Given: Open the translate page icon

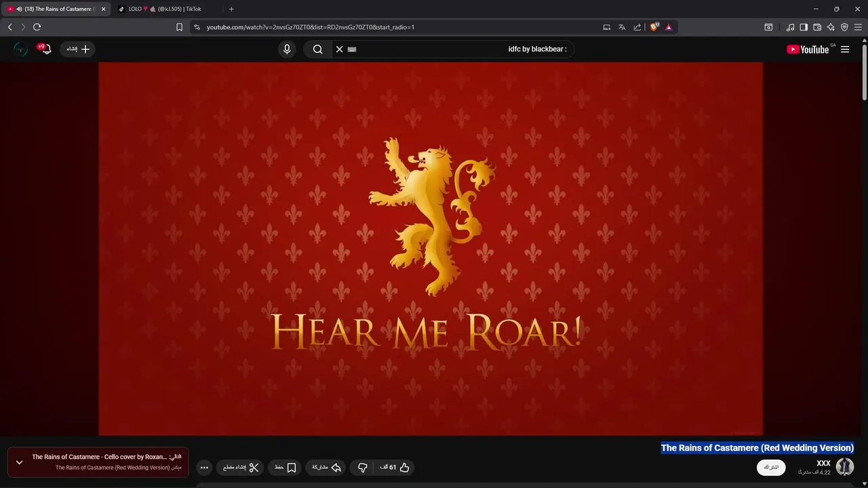Looking at the screenshot, I should coord(622,27).
